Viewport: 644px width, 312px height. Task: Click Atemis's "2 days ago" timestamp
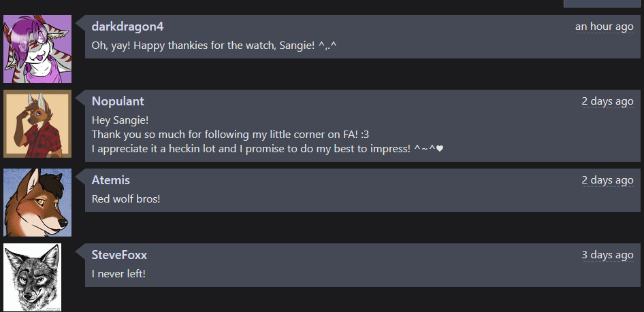[607, 180]
